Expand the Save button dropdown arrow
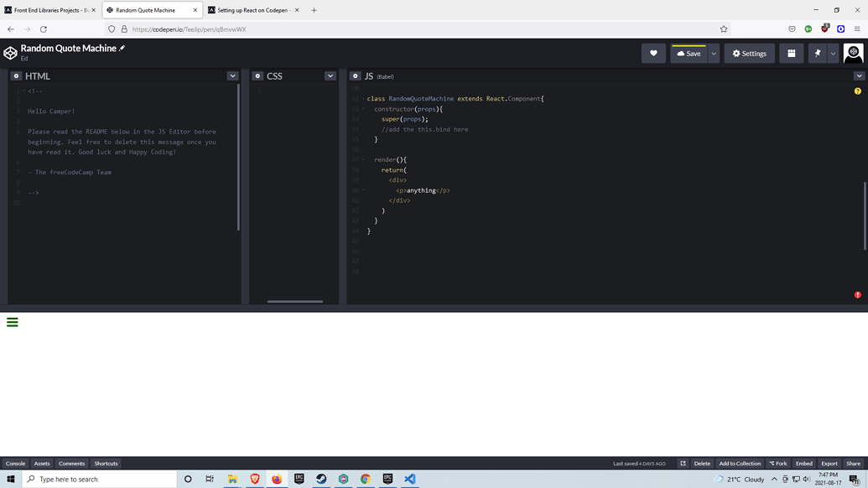 click(x=715, y=53)
